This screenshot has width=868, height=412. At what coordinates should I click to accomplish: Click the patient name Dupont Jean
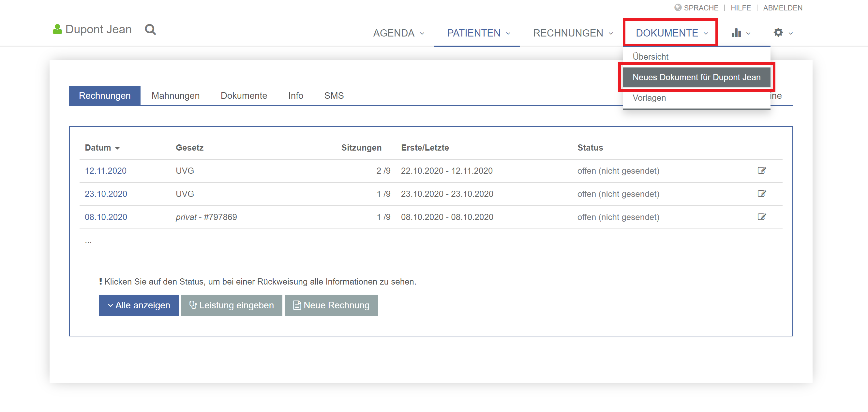(98, 29)
